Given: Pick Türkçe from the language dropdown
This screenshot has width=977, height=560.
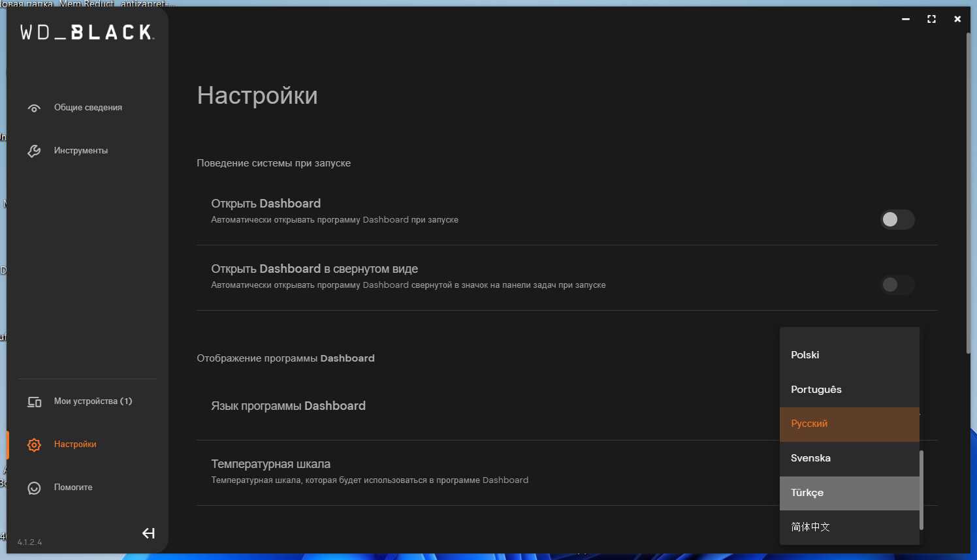Looking at the screenshot, I should pos(850,493).
